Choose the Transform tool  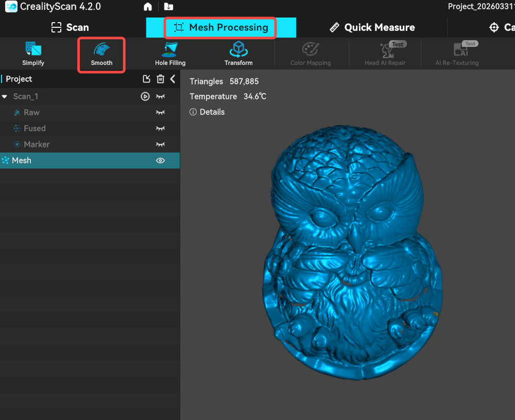pyautogui.click(x=238, y=54)
